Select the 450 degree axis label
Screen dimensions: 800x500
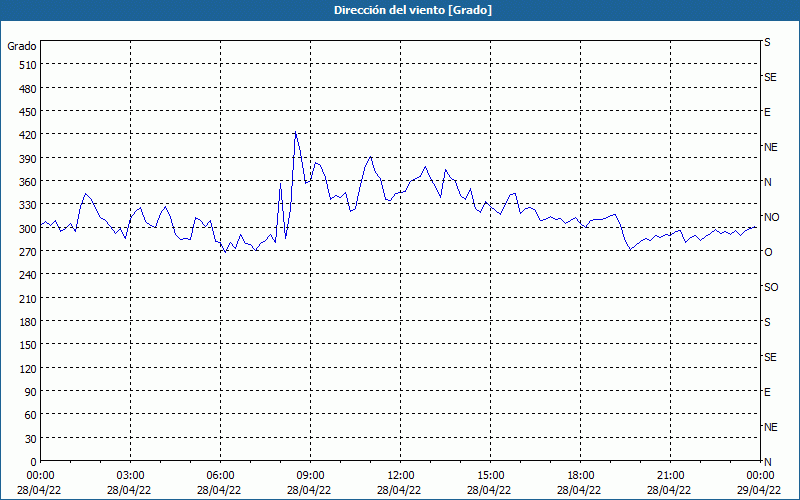(x=28, y=112)
